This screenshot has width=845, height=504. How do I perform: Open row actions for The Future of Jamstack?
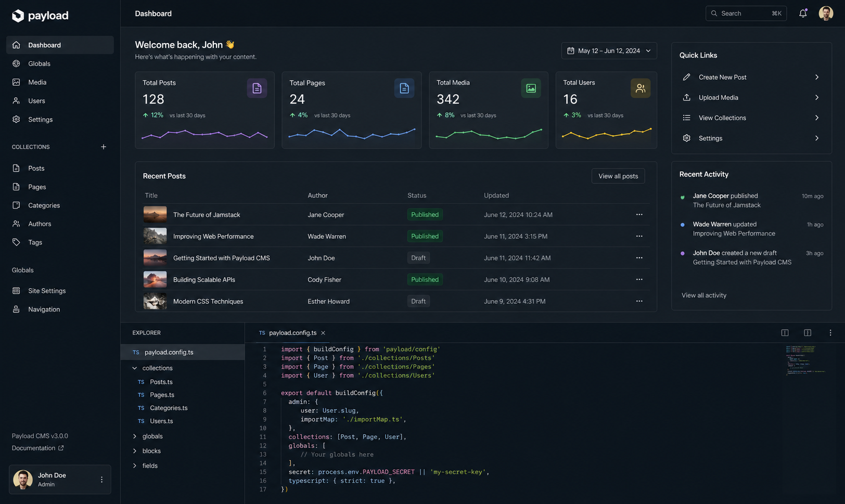pos(639,215)
